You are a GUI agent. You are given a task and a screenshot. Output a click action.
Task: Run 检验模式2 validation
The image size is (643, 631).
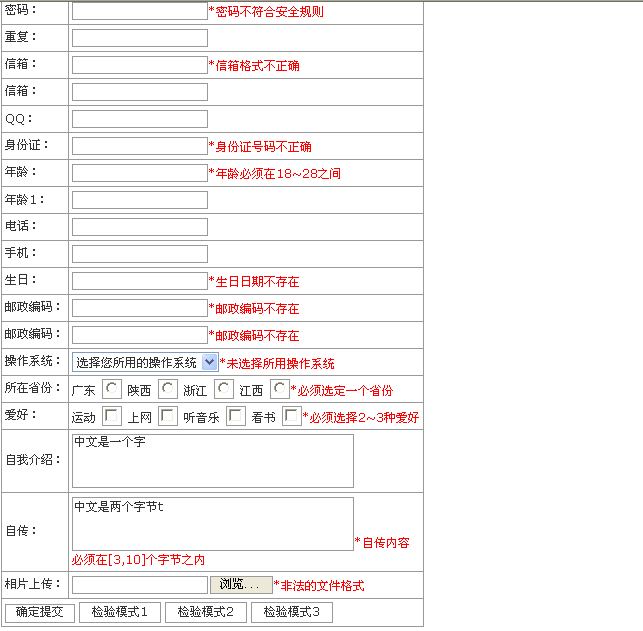coord(205,613)
